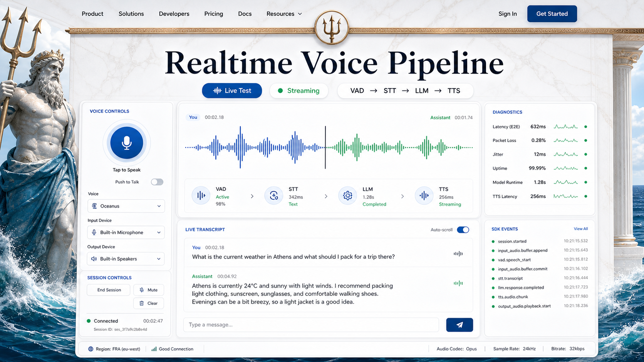Click the vad.speech_start event row

pos(540,260)
